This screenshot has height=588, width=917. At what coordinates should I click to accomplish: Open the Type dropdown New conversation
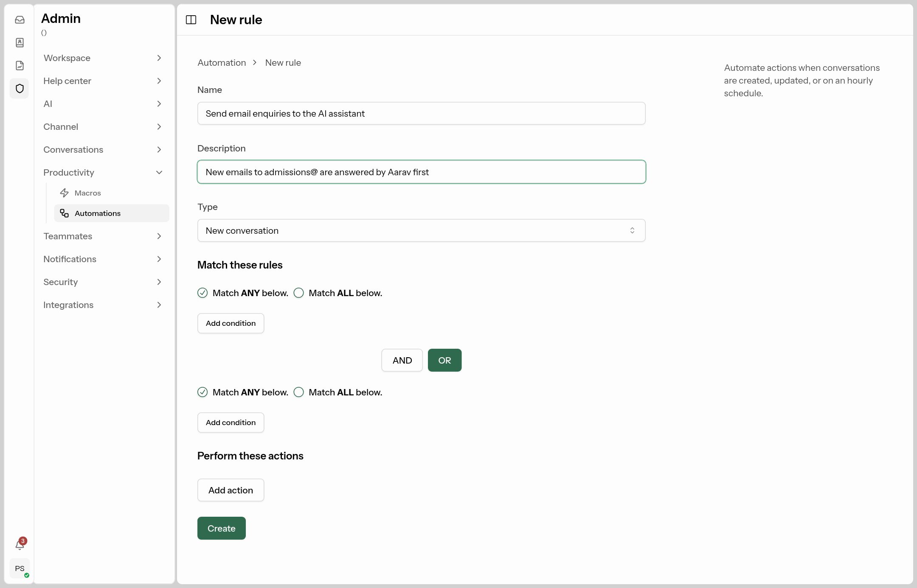coord(422,230)
